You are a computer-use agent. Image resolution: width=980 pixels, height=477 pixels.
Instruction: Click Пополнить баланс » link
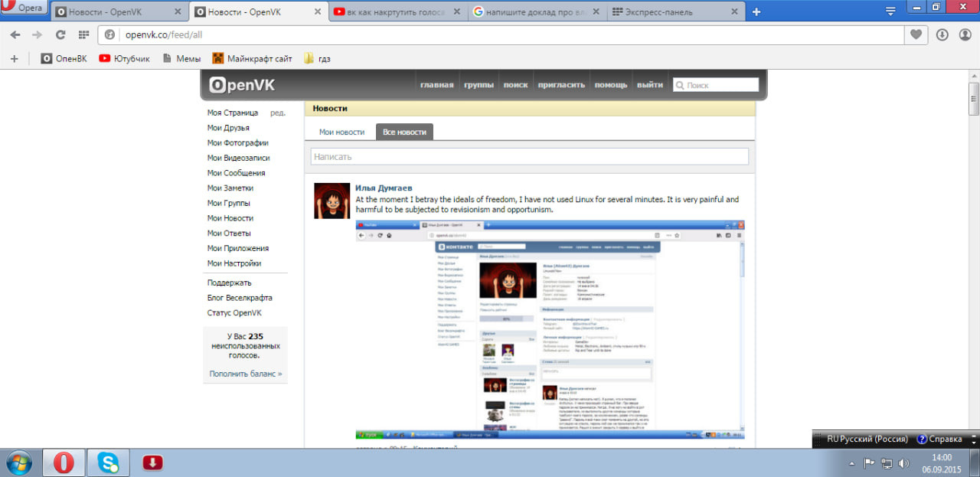pyautogui.click(x=246, y=374)
